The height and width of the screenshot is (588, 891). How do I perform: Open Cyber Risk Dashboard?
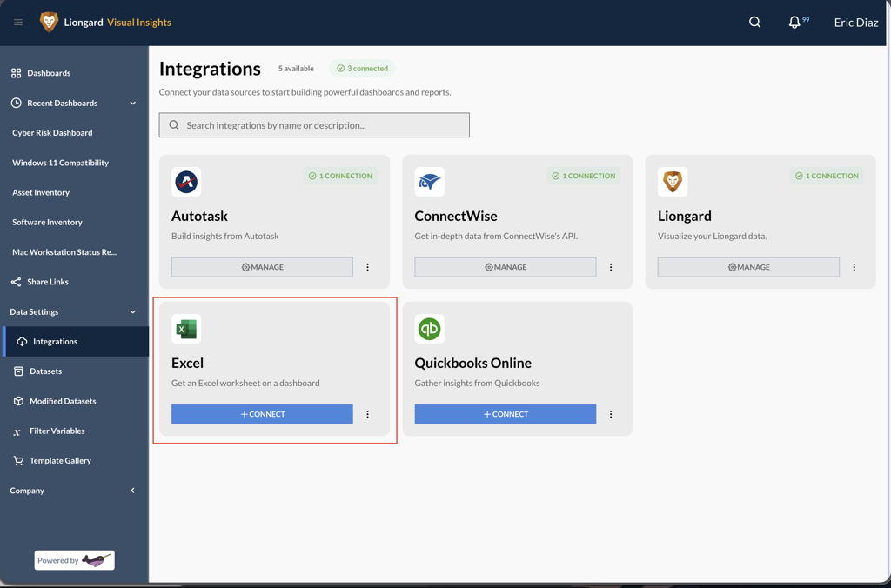point(52,132)
